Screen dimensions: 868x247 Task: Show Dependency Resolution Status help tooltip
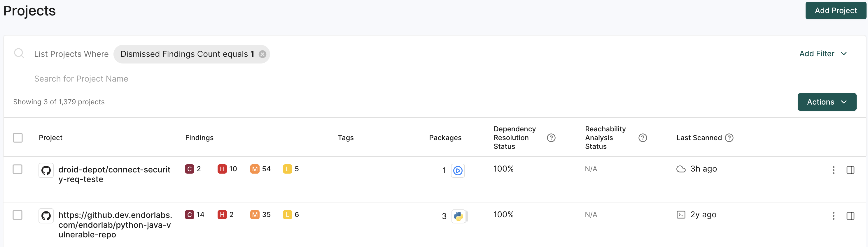pos(551,138)
